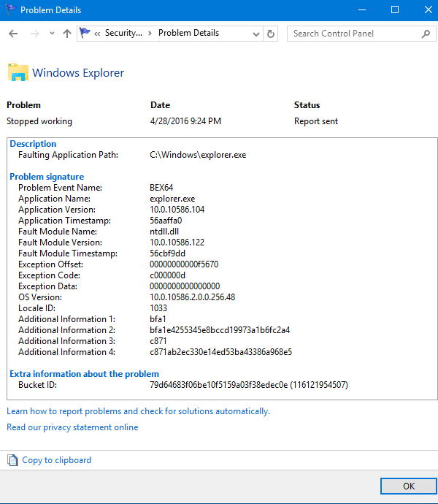Refresh the Problem Details page
The width and height of the screenshot is (438, 504).
pyautogui.click(x=271, y=34)
